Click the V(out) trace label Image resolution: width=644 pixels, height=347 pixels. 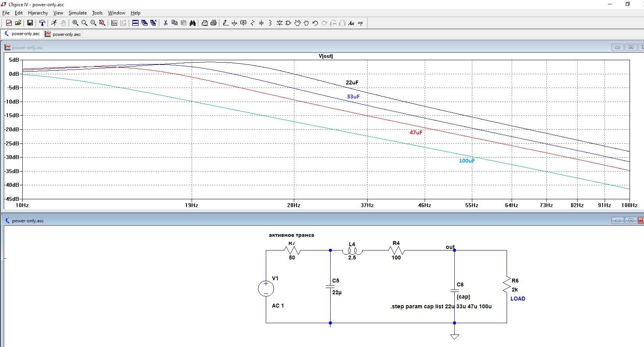tap(326, 56)
